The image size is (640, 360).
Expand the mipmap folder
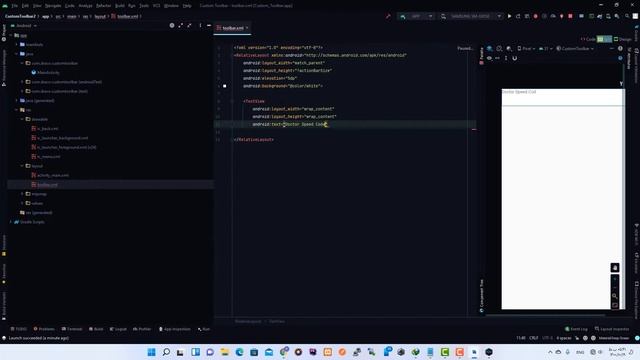pyautogui.click(x=22, y=194)
